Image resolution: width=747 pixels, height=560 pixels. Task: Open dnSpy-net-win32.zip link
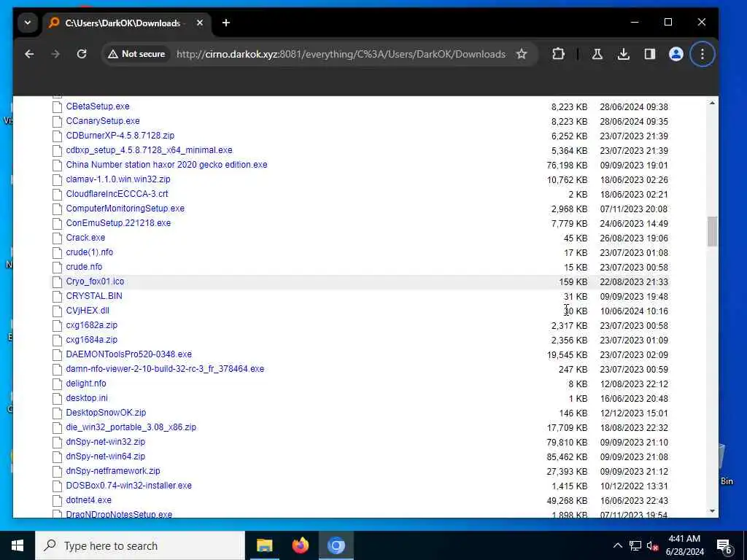click(x=105, y=442)
